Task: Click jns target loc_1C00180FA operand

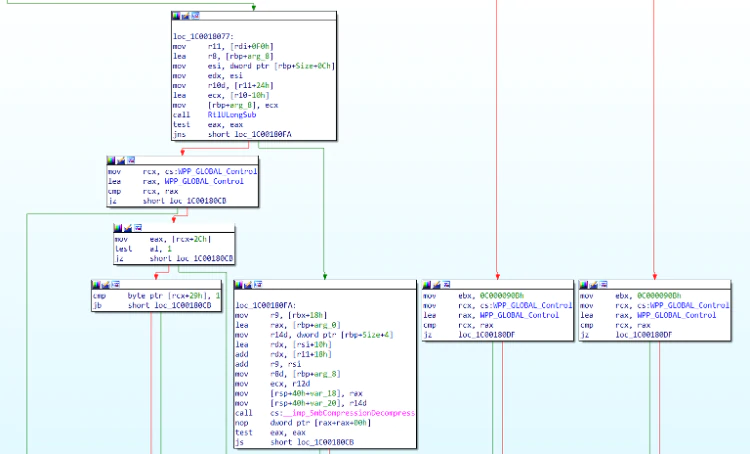Action: tap(263, 134)
